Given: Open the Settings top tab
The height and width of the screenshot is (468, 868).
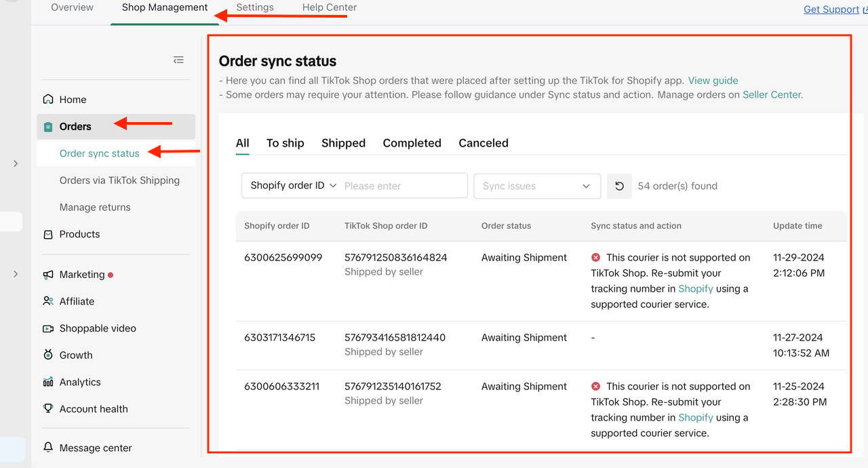Looking at the screenshot, I should [255, 7].
